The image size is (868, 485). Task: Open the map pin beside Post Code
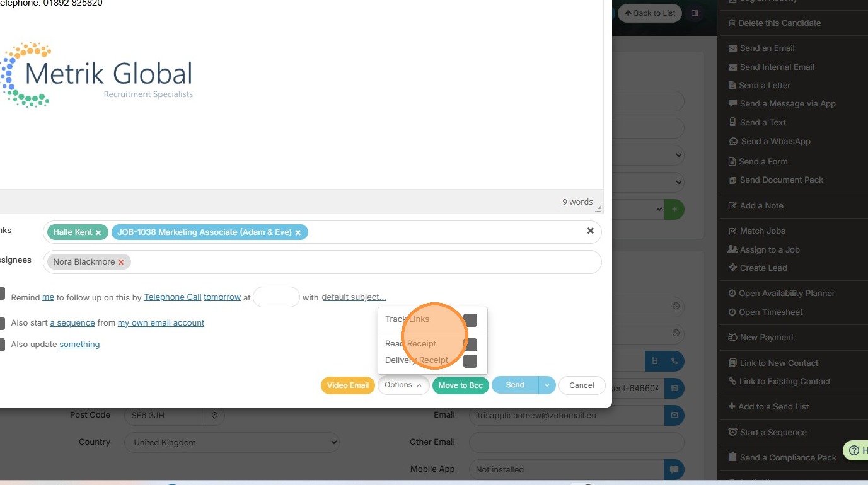214,416
